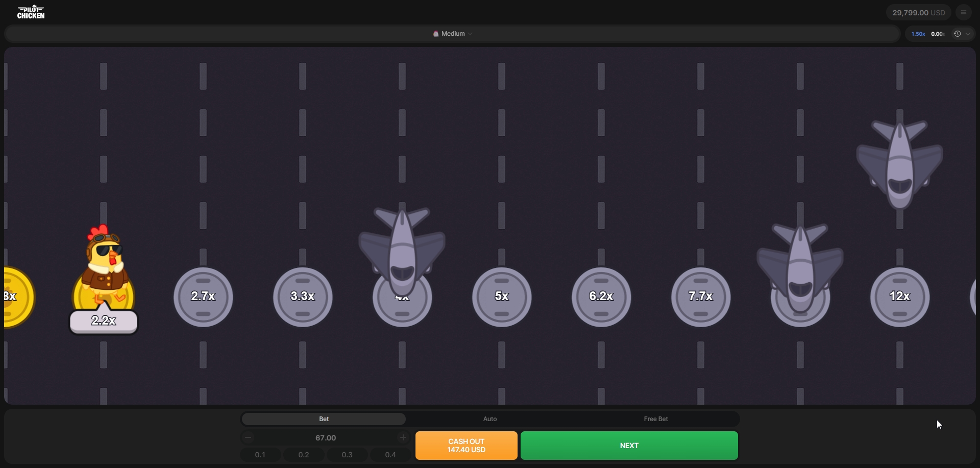This screenshot has height=468, width=980.
Task: Decrease bet amount with minus button
Action: (249, 437)
